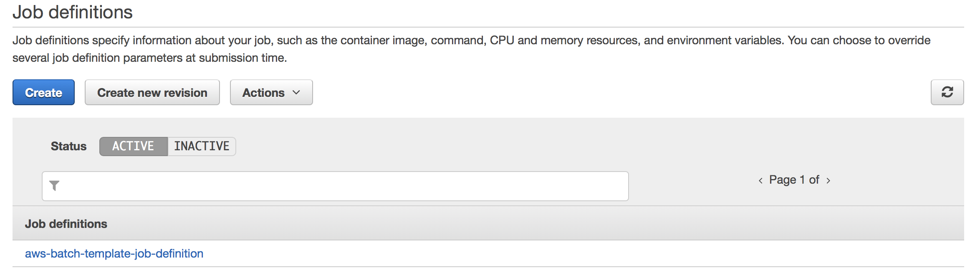Focus the job definitions filter text box
Image resolution: width=980 pixels, height=278 pixels.
335,186
